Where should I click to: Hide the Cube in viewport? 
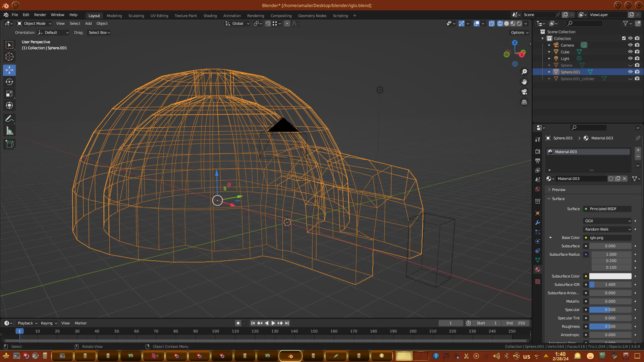point(630,52)
